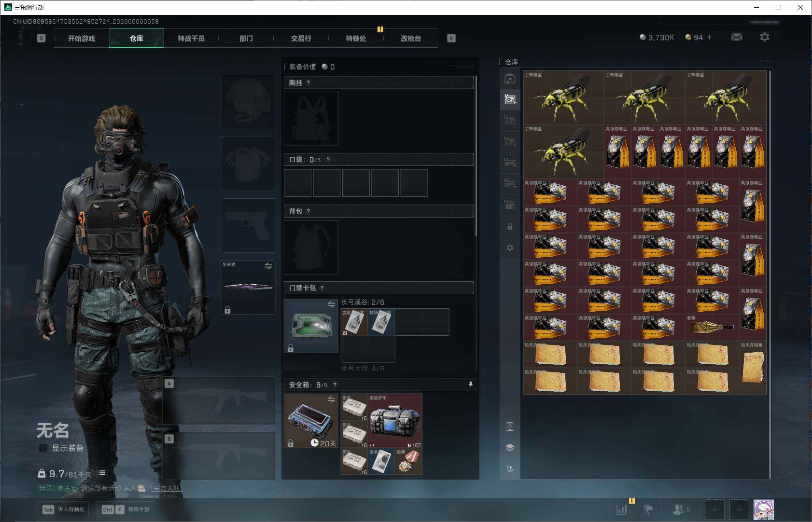Image resolution: width=812 pixels, height=522 pixels.
Task: Click the equipment panel scrollbar
Action: pos(476,156)
